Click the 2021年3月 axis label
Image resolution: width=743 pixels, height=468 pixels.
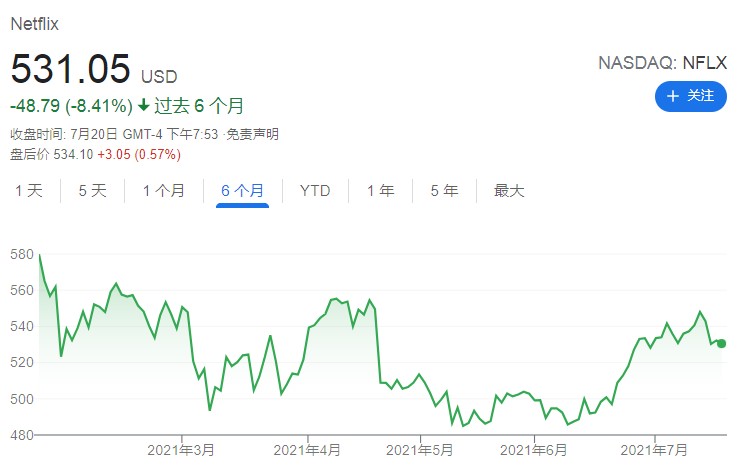(181, 450)
